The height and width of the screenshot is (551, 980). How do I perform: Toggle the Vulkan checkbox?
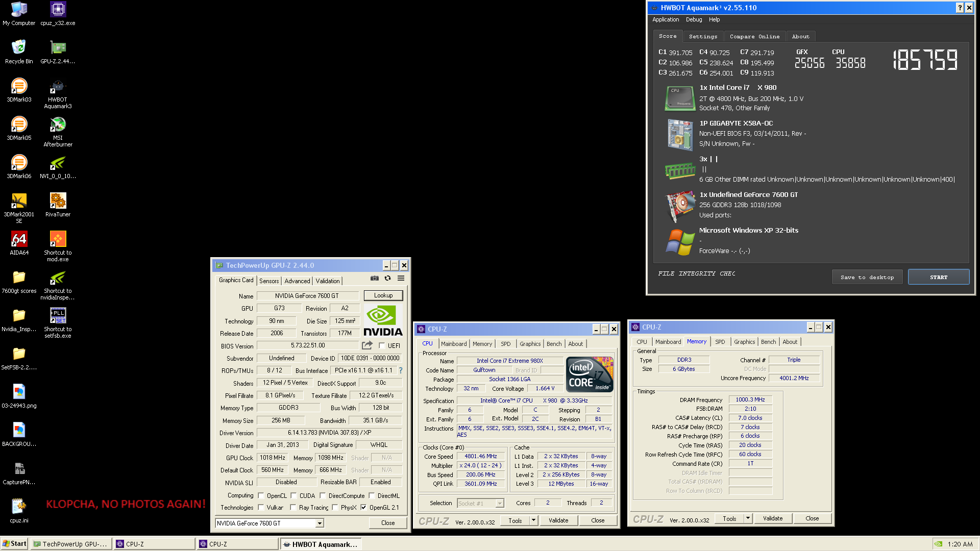[261, 507]
